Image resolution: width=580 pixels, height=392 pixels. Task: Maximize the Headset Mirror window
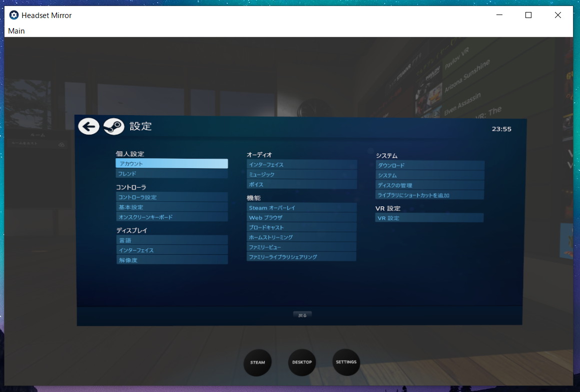tap(528, 15)
